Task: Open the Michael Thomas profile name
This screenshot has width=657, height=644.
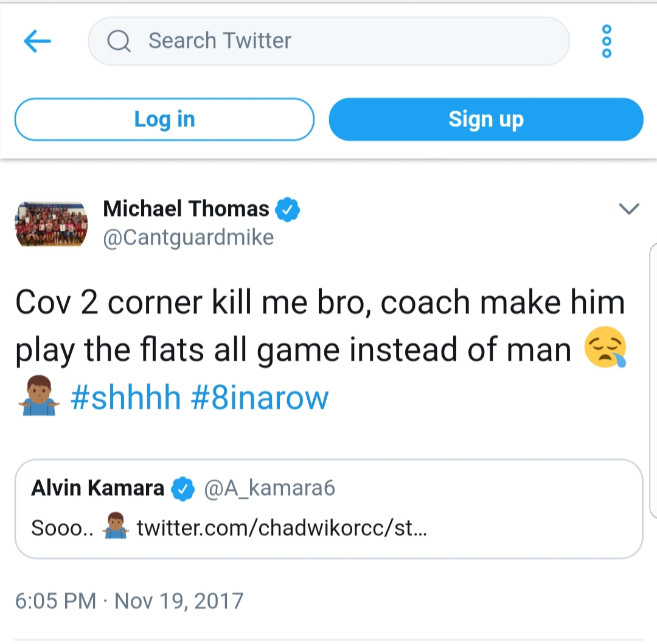Action: point(186,209)
